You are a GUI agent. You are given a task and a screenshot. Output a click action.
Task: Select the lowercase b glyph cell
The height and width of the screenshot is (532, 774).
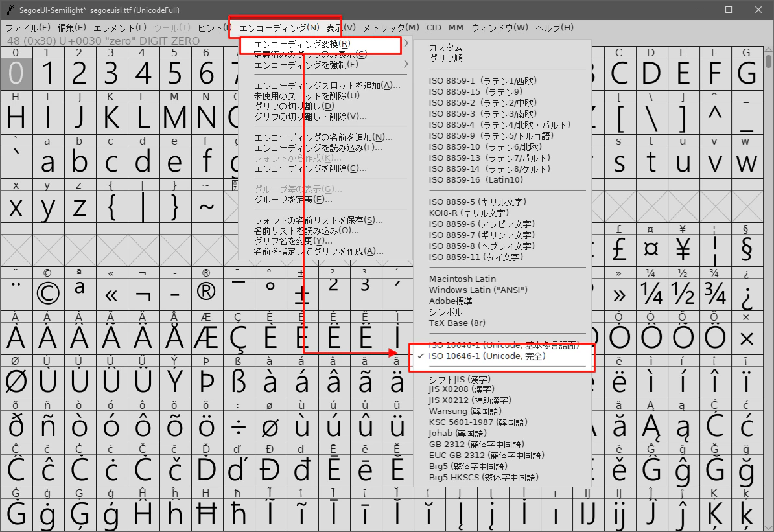coord(80,163)
